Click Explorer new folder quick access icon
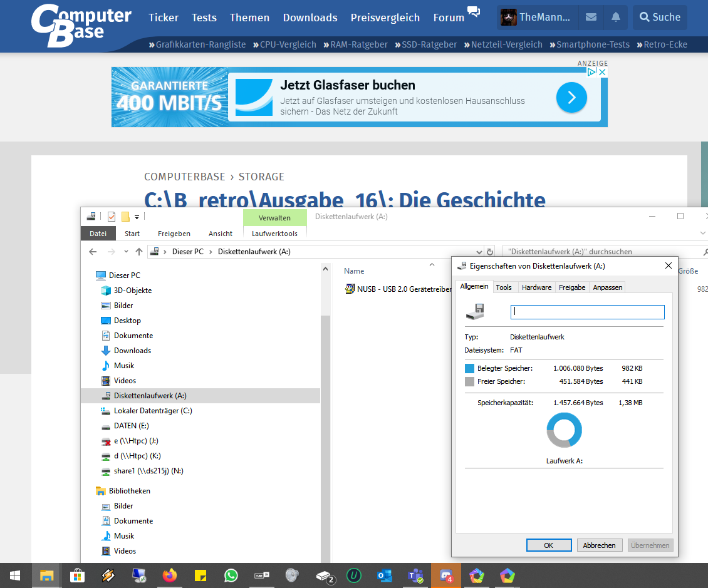Screen dimensions: 708x588 pyautogui.click(x=125, y=217)
